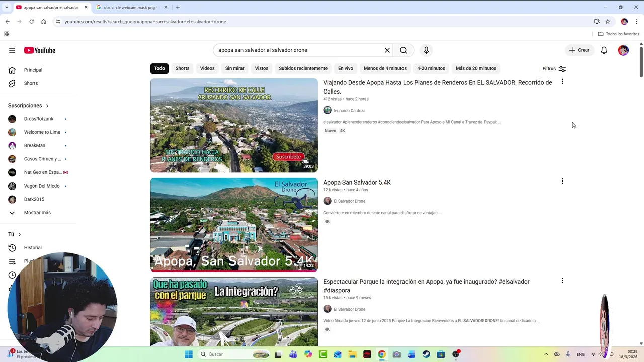Open the Crear dropdown button
Screen dimensions: 644x362
coord(579,50)
